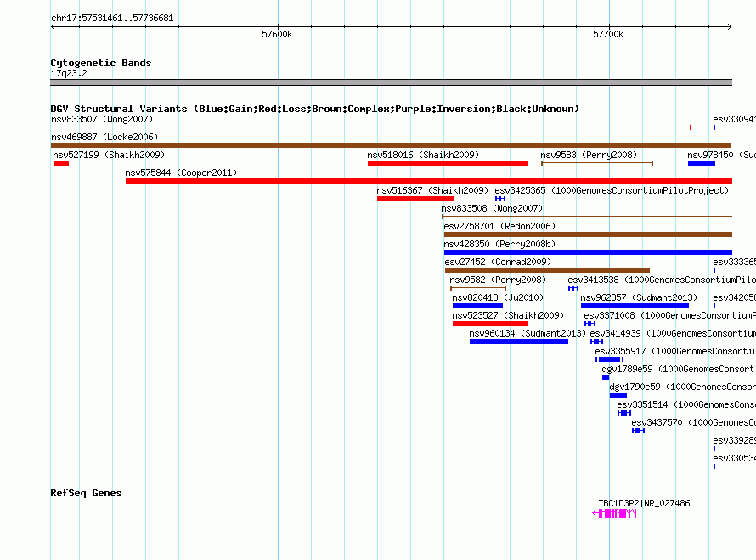Click the RefSeq Genes track title
756x560 pixels.
86,493
